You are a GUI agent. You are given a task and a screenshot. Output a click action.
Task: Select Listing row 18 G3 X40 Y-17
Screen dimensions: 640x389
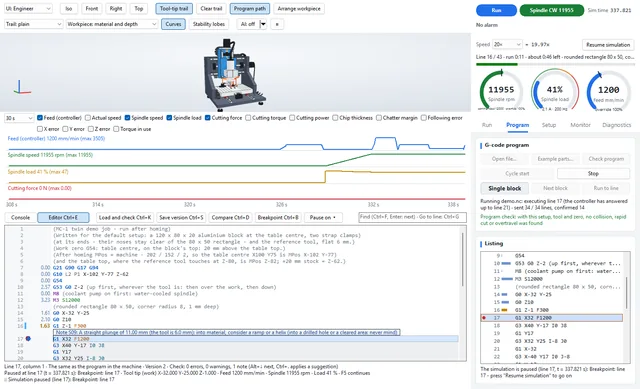point(552,325)
